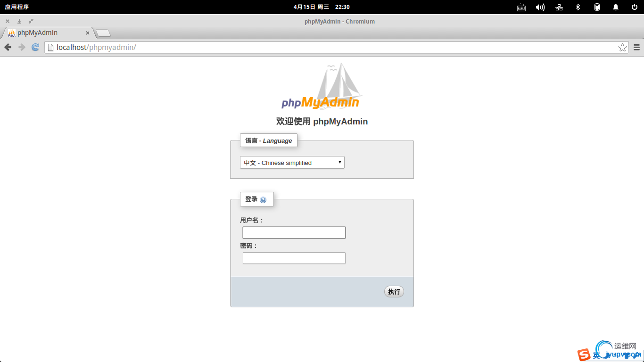Expand the language dropdown showing Chinese simplified
Viewport: 644px width, 362px height.
pos(292,163)
